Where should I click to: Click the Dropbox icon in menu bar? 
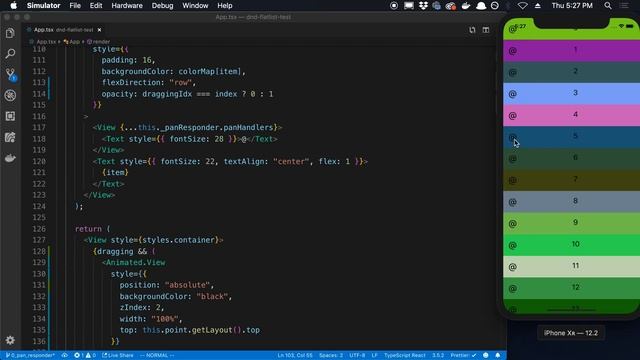[423, 6]
